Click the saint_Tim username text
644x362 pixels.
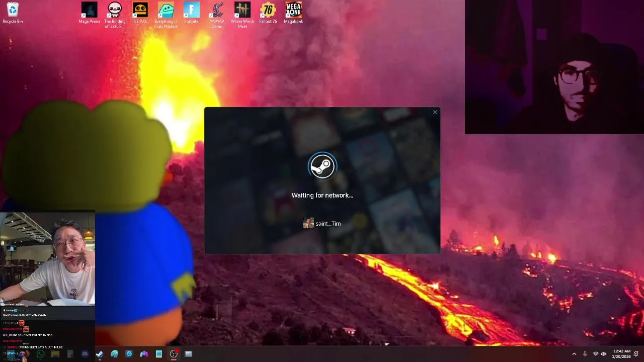[x=328, y=224]
